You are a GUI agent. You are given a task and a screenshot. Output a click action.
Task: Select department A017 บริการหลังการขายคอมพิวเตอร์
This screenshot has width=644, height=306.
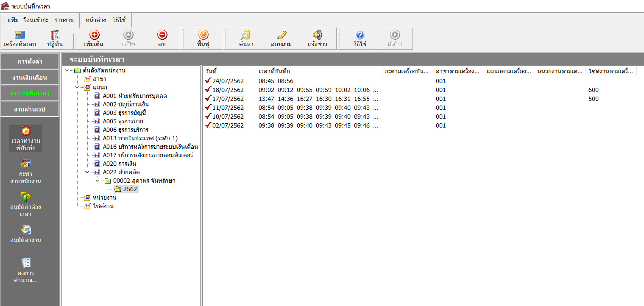coord(144,155)
